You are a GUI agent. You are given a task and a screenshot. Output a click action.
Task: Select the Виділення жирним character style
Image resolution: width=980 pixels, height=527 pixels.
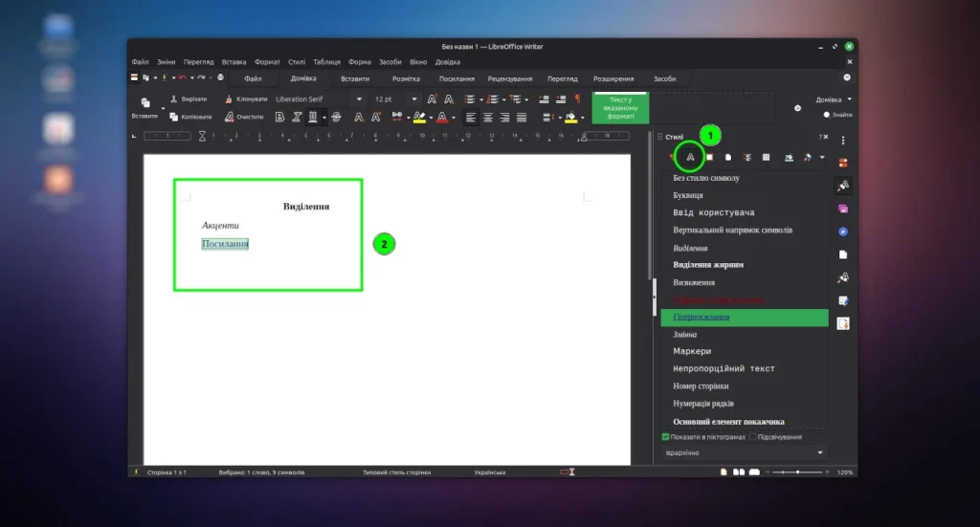pos(745,265)
